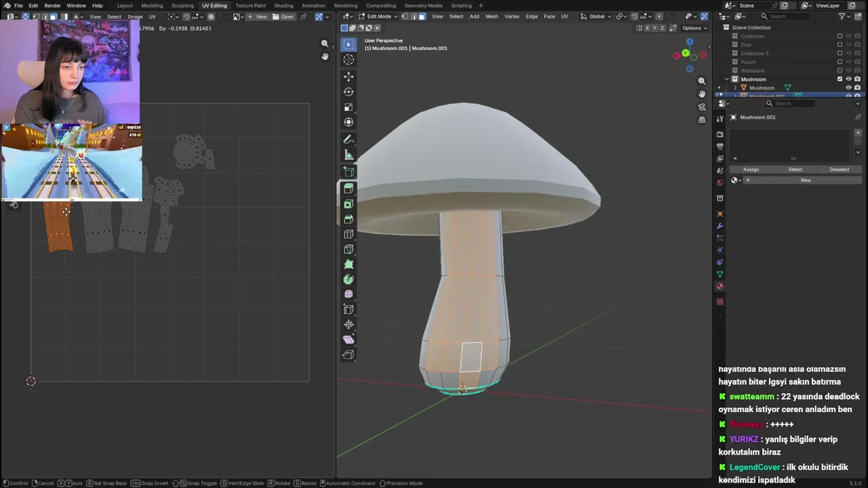Select the Spin tool
868x488 pixels.
349,279
